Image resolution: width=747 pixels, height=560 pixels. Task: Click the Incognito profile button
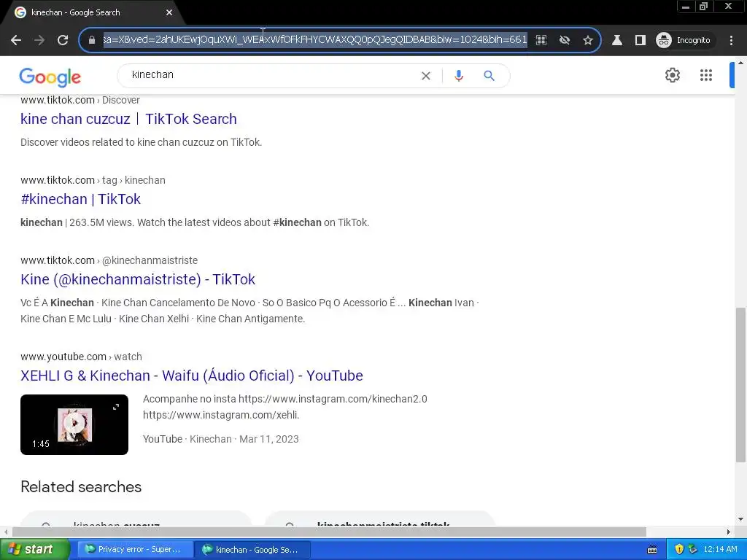point(684,40)
